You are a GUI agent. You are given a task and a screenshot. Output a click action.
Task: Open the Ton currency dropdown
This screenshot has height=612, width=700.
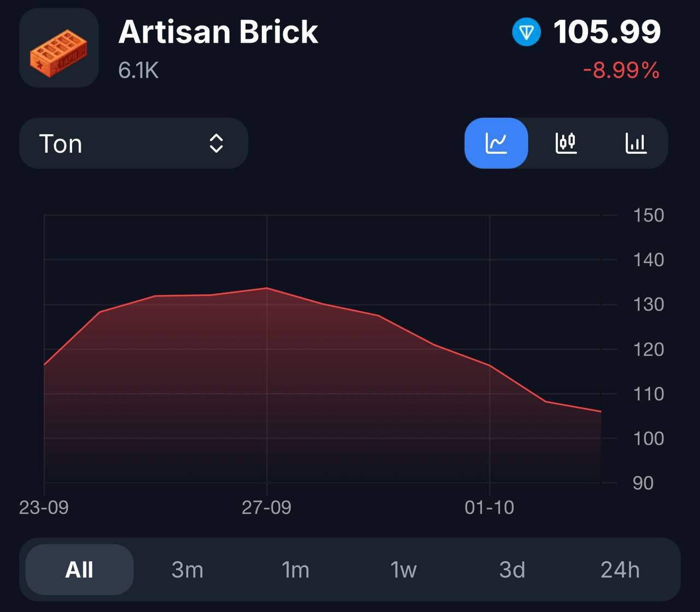tap(133, 143)
